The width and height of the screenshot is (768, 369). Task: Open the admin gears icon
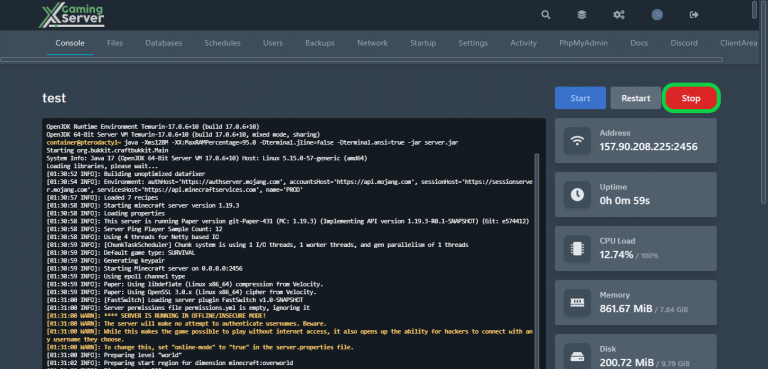click(619, 15)
